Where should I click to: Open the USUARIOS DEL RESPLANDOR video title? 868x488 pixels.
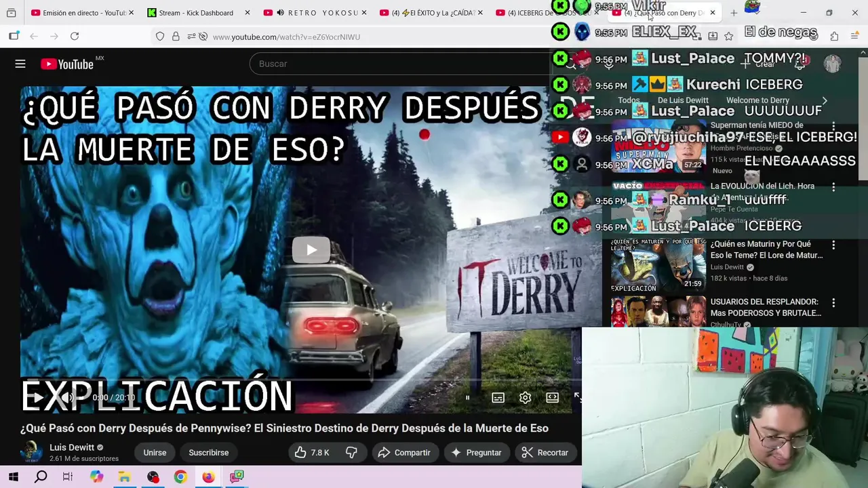coord(766,307)
